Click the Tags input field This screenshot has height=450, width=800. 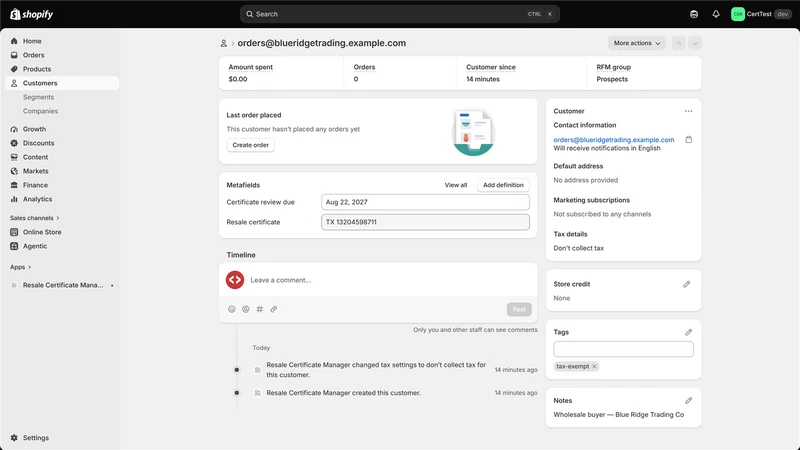coord(623,349)
